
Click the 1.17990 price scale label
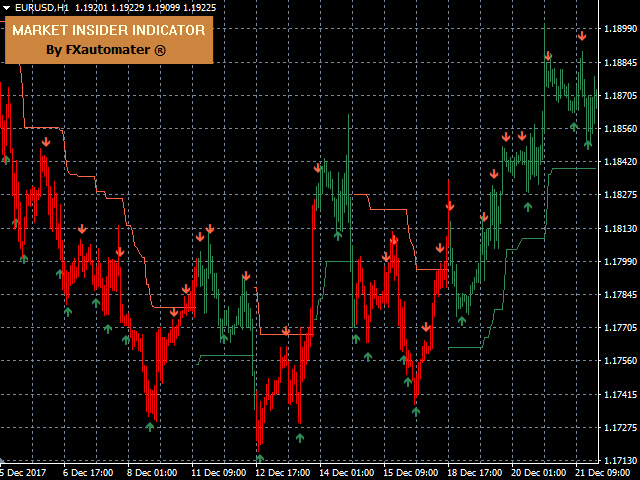(620, 261)
